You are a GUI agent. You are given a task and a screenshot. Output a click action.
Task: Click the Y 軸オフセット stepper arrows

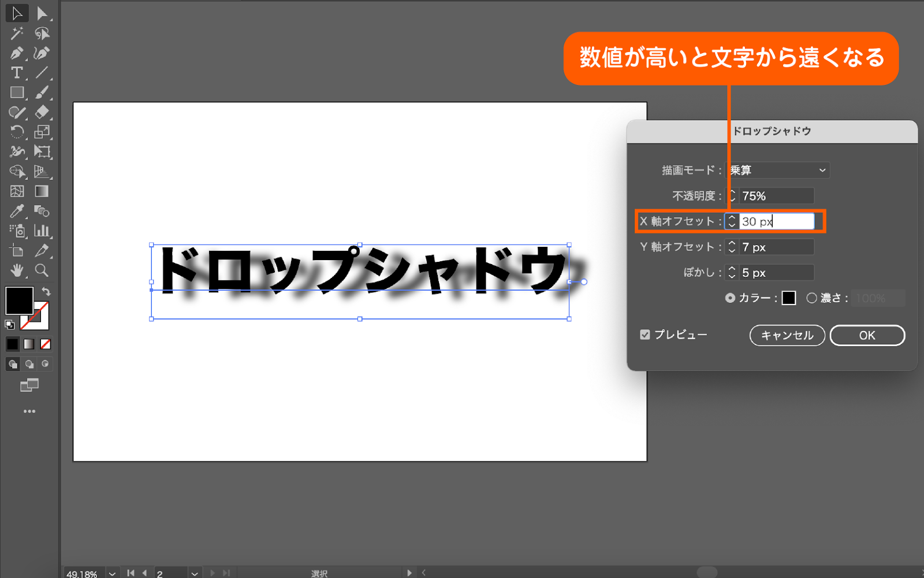(732, 247)
